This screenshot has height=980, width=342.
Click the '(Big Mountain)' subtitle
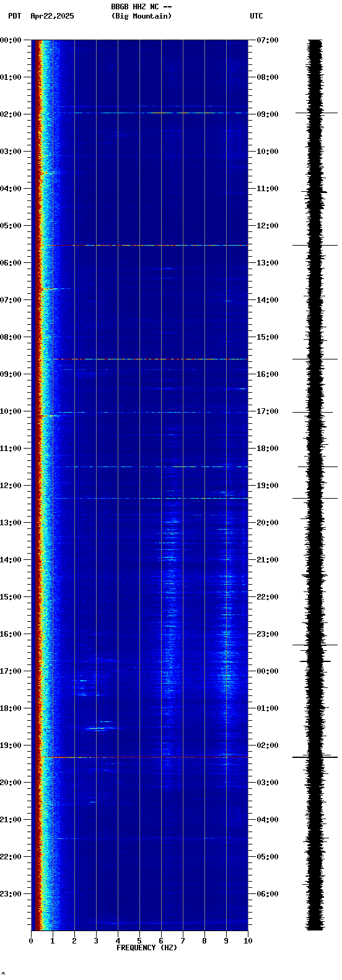[141, 16]
